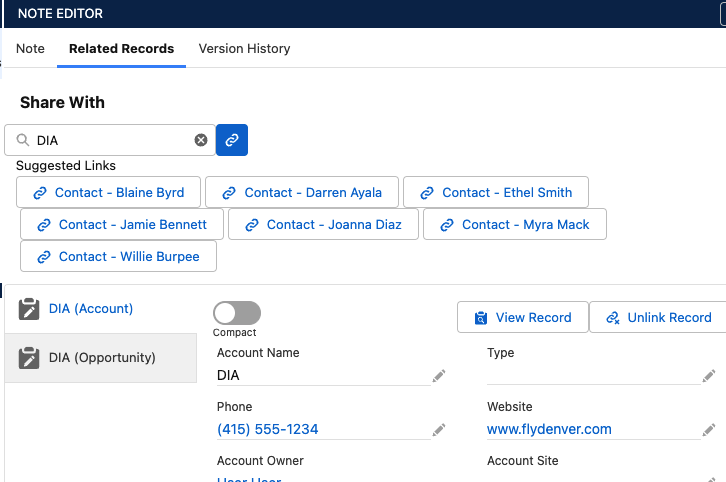
Task: Click the empty Type field value area
Action: [x=594, y=375]
